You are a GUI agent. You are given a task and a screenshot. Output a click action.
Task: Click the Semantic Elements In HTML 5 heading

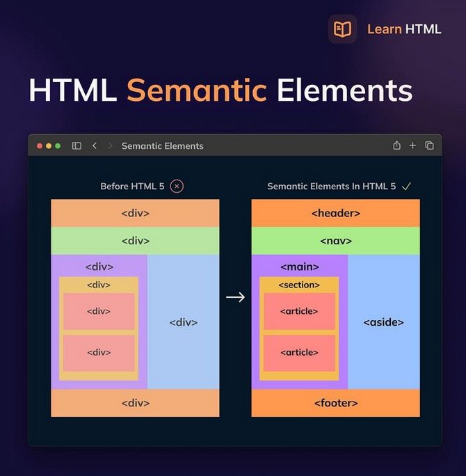(331, 186)
